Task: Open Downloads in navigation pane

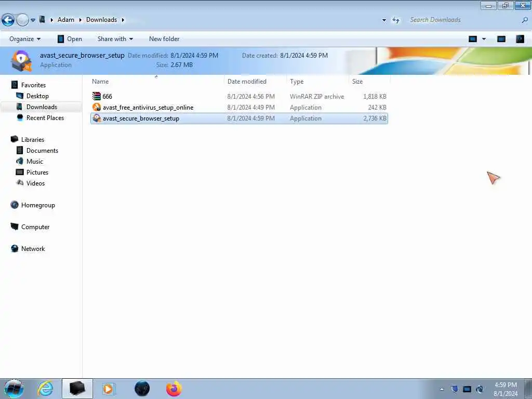Action: pyautogui.click(x=42, y=107)
